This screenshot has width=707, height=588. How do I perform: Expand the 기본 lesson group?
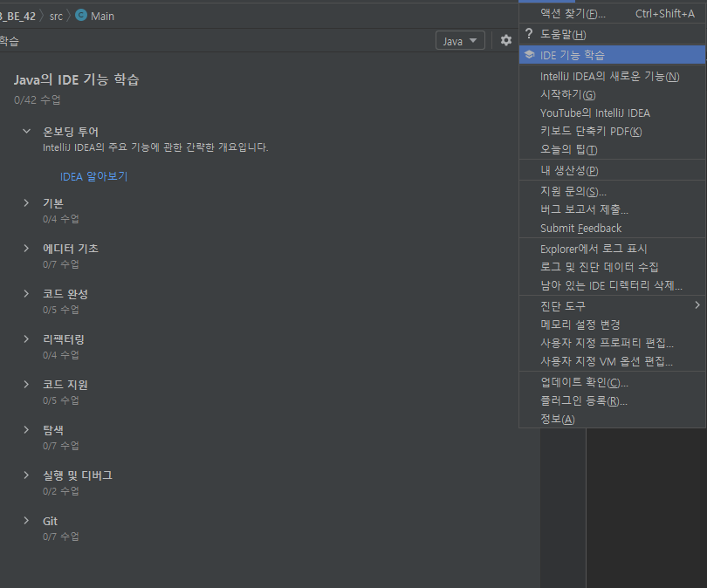coord(26,202)
